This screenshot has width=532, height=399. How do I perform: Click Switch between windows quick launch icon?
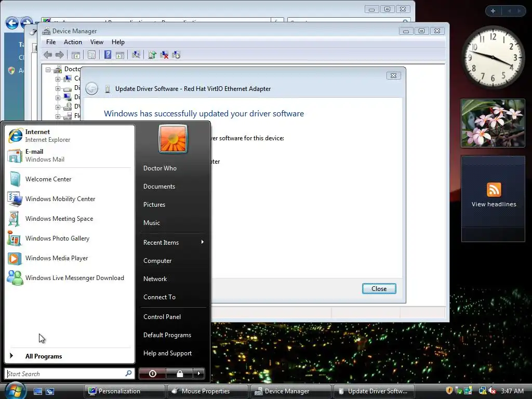50,391
